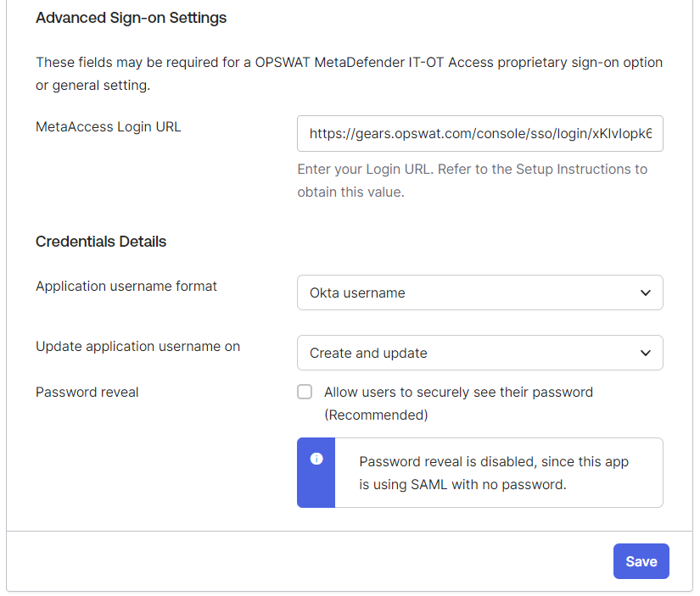The width and height of the screenshot is (700, 596).
Task: Save the sign-on settings
Action: (641, 561)
